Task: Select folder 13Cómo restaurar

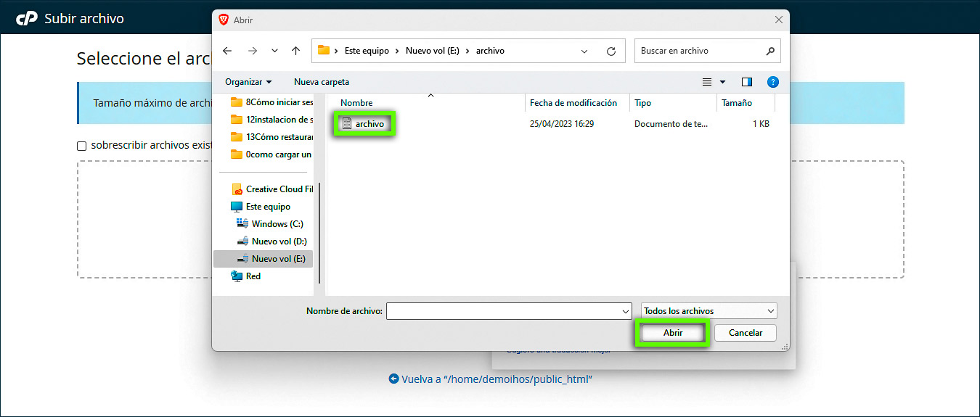Action: point(271,137)
